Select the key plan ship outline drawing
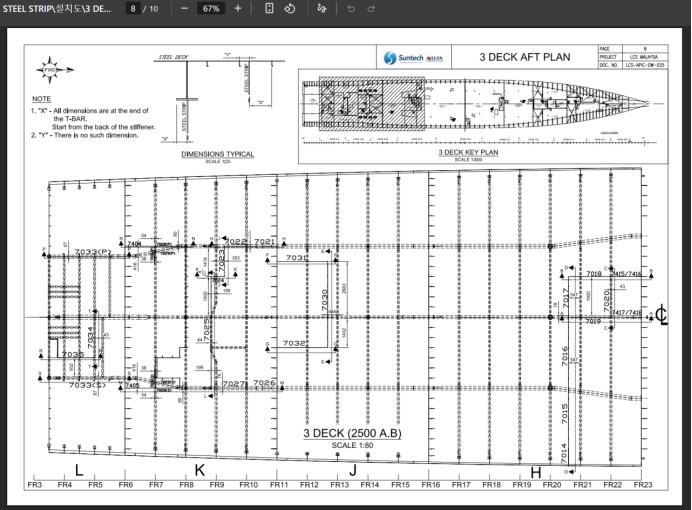The height and width of the screenshot is (510, 692). click(470, 106)
